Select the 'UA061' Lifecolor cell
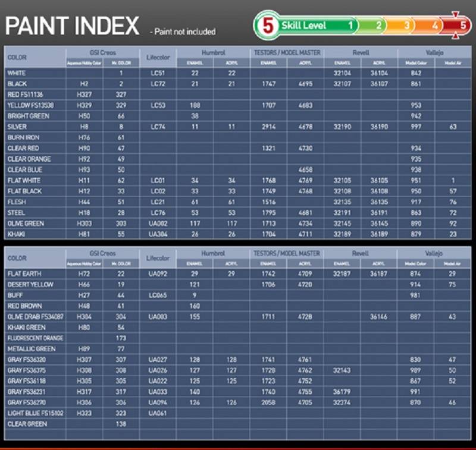Image resolution: width=476 pixels, height=450 pixels. (x=158, y=413)
